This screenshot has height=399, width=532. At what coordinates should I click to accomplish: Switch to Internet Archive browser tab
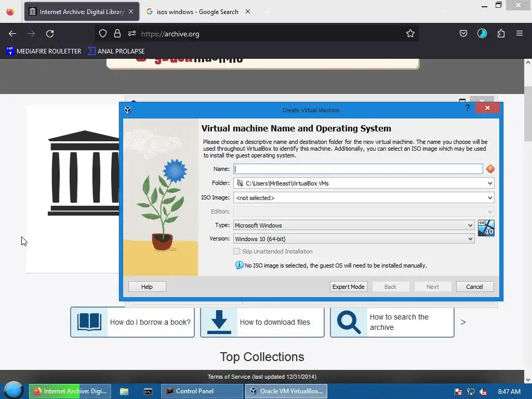pyautogui.click(x=82, y=11)
